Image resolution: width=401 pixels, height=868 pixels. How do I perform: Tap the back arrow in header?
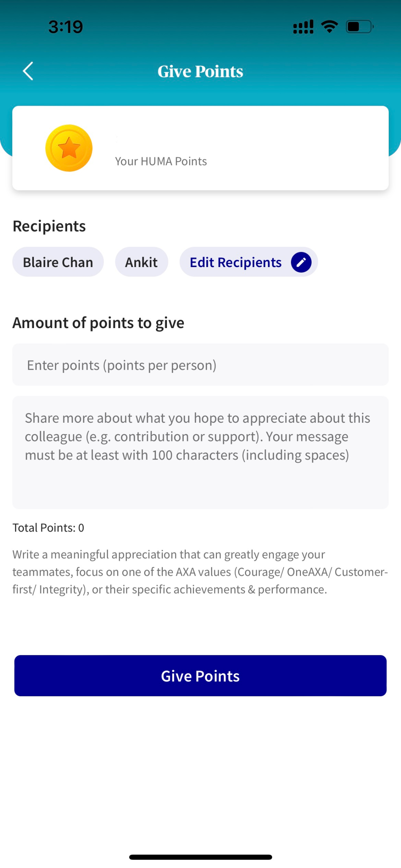click(x=28, y=71)
